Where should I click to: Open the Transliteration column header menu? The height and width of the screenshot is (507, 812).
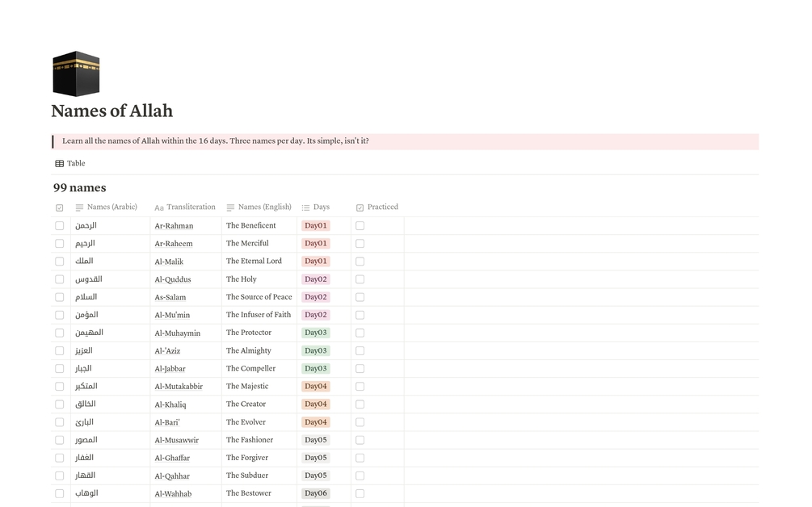pos(185,207)
